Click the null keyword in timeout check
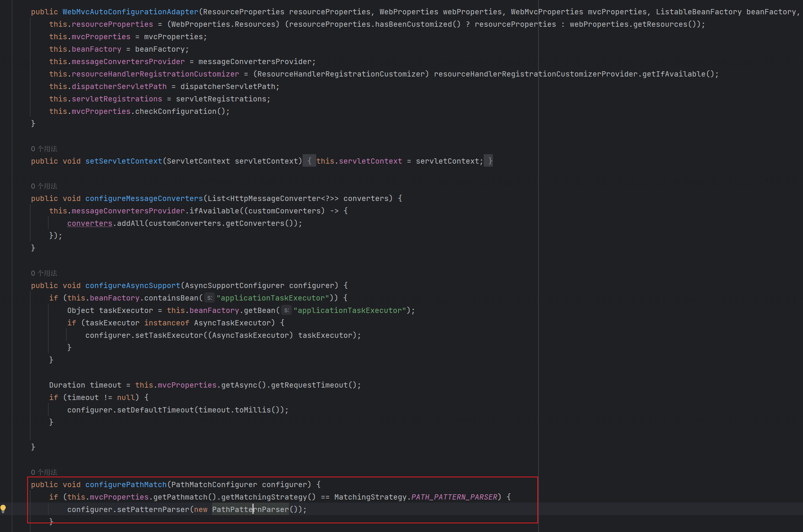Viewport: 803px width, 532px height. (x=126, y=397)
